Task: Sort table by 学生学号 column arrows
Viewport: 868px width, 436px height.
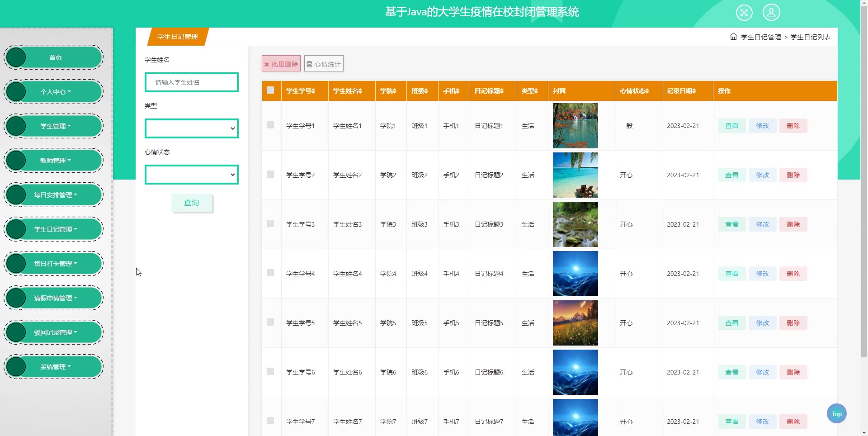Action: [x=313, y=91]
